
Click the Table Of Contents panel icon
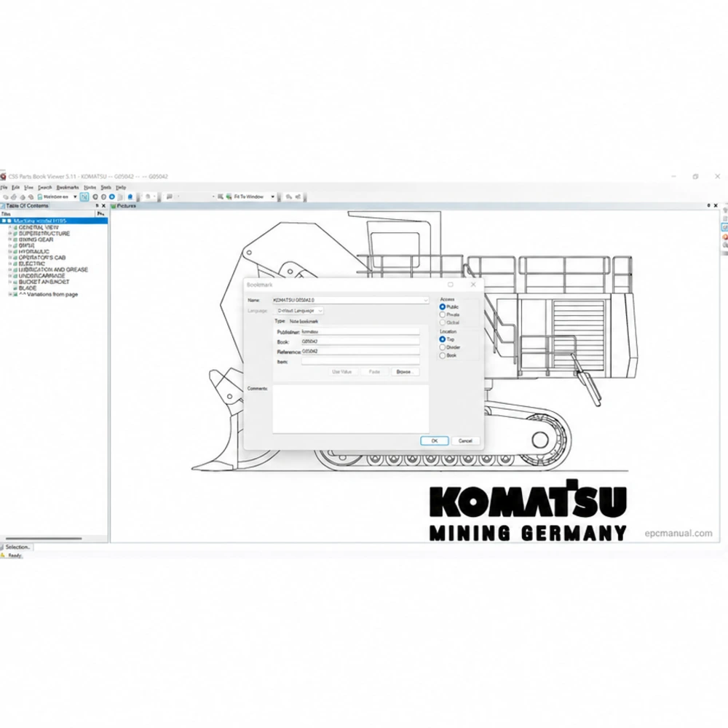[x=3, y=206]
